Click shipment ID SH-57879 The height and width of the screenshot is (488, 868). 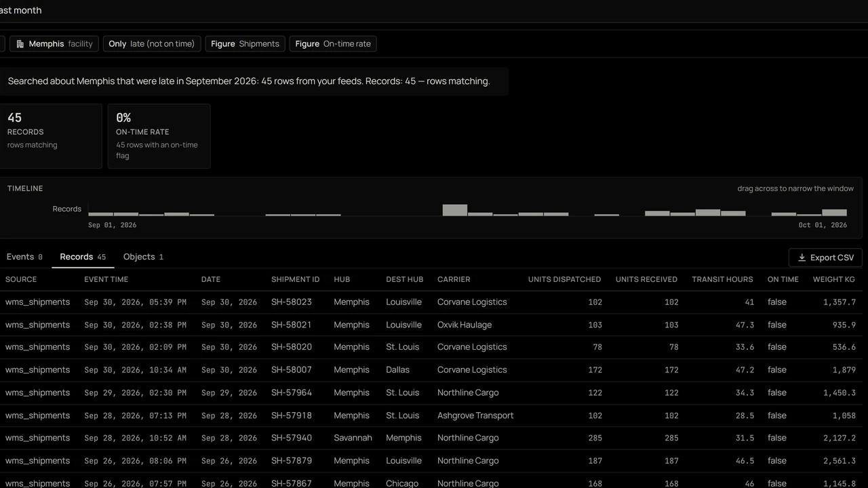click(292, 461)
